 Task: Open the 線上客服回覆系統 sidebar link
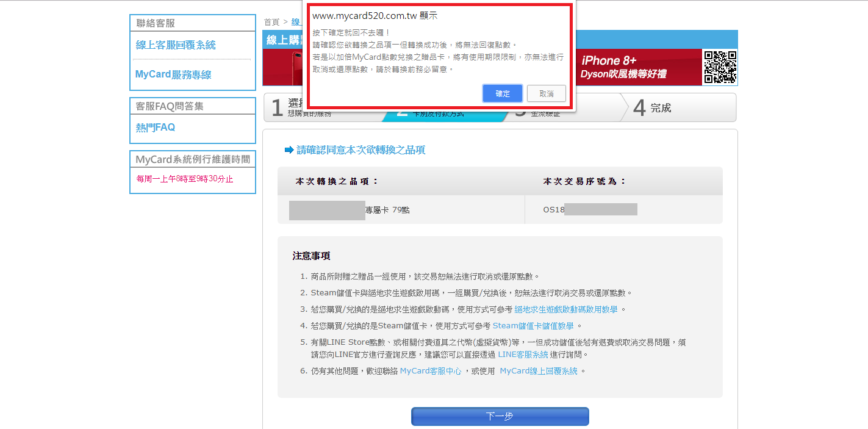tap(176, 45)
